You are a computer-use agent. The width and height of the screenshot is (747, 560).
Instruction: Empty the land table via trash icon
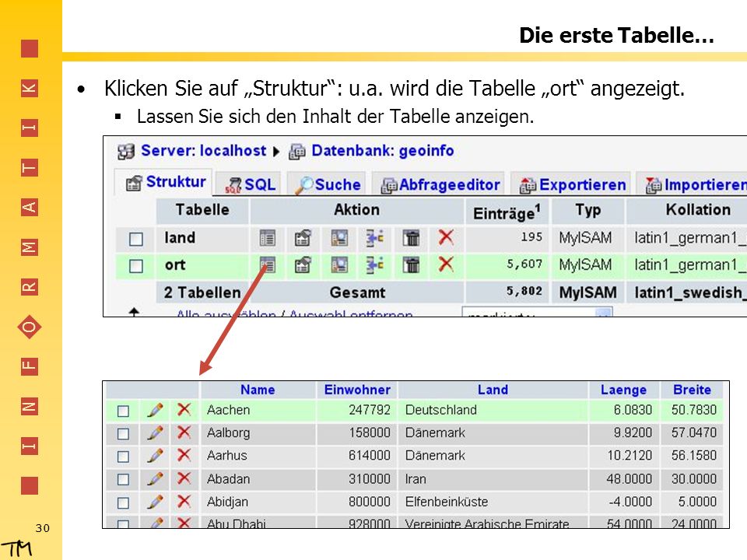click(x=411, y=238)
